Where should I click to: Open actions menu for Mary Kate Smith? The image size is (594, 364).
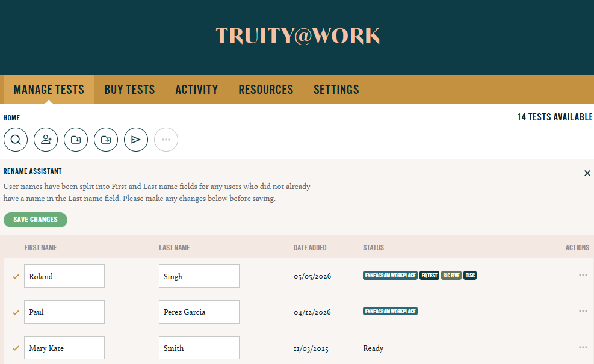[583, 347]
